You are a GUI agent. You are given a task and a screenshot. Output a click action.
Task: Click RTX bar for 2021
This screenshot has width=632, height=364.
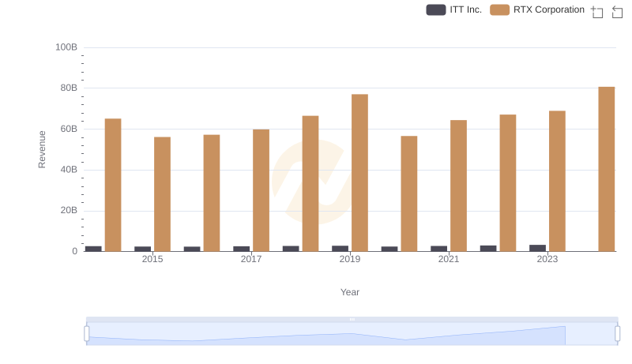pos(458,186)
